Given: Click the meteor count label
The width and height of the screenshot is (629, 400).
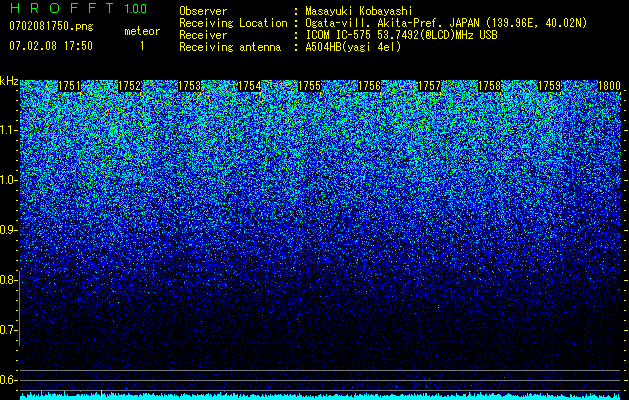Looking at the screenshot, I should click(x=142, y=31).
